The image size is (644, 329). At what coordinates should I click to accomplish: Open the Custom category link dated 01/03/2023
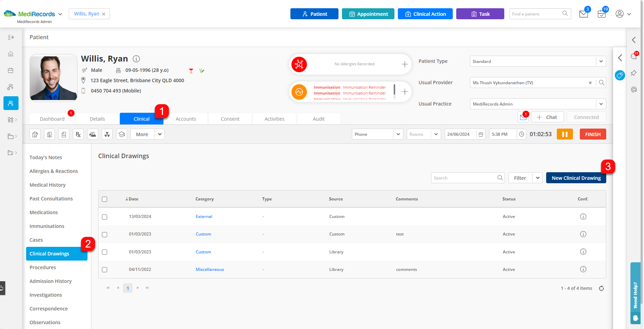203,234
